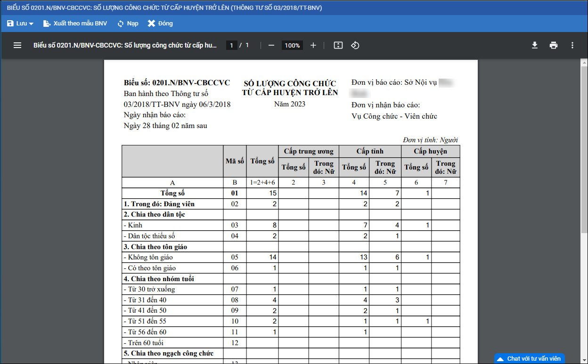This screenshot has width=588, height=364.
Task: Click the 100% zoom level field
Action: pyautogui.click(x=292, y=45)
